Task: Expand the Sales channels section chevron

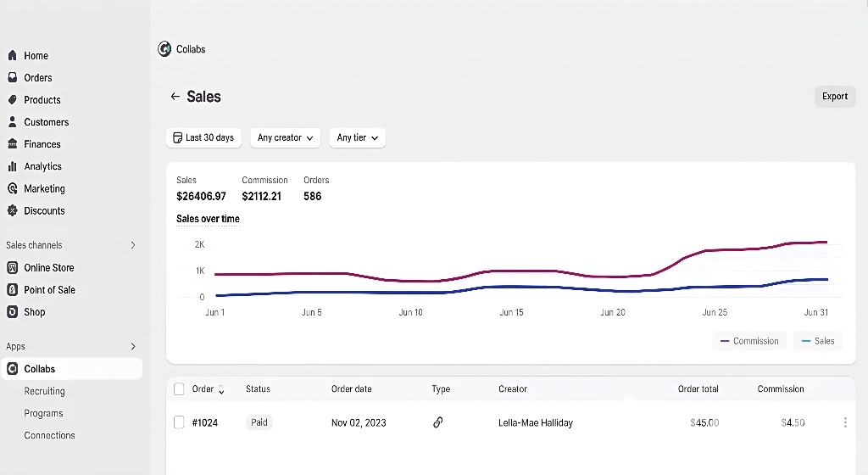Action: pos(132,245)
